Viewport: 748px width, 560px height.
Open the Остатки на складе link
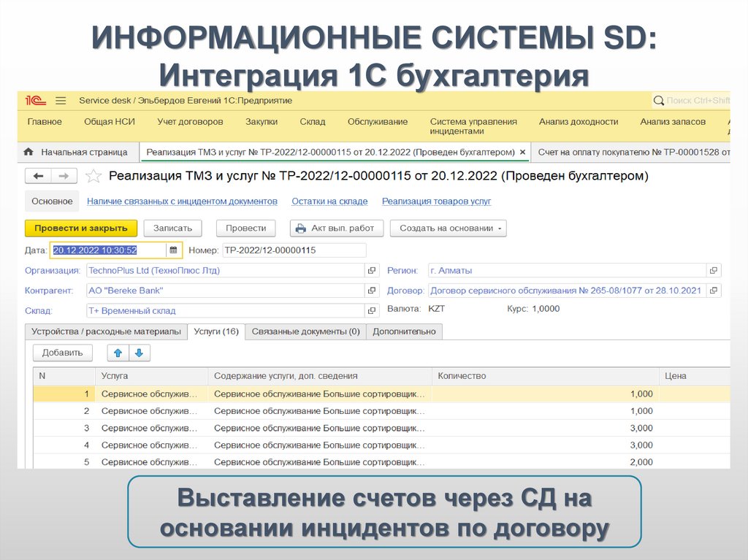pos(329,202)
